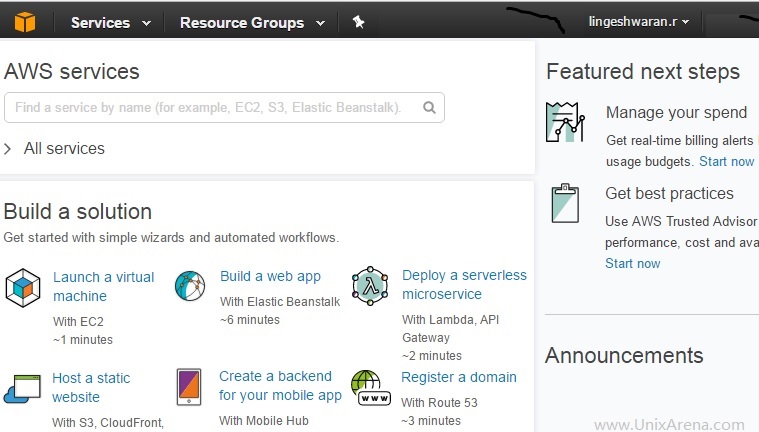Click the Announcements heading
Viewport: 759px width, 432px height.
pyautogui.click(x=624, y=355)
